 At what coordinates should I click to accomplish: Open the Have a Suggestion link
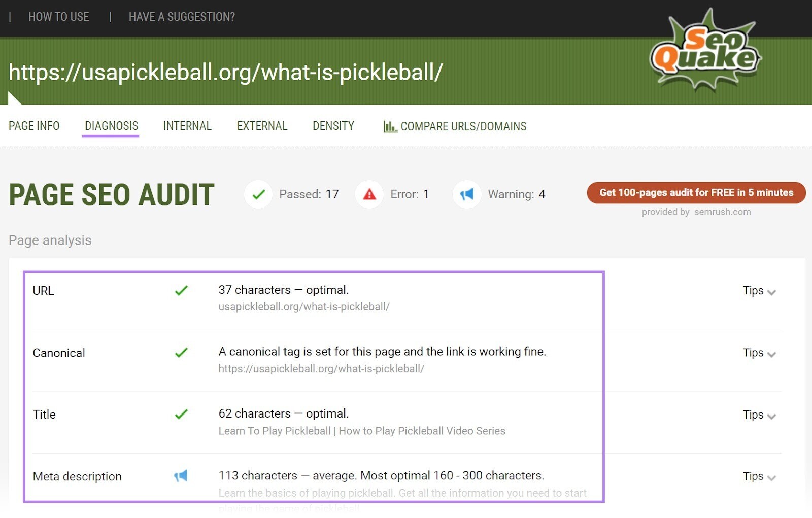pos(182,17)
